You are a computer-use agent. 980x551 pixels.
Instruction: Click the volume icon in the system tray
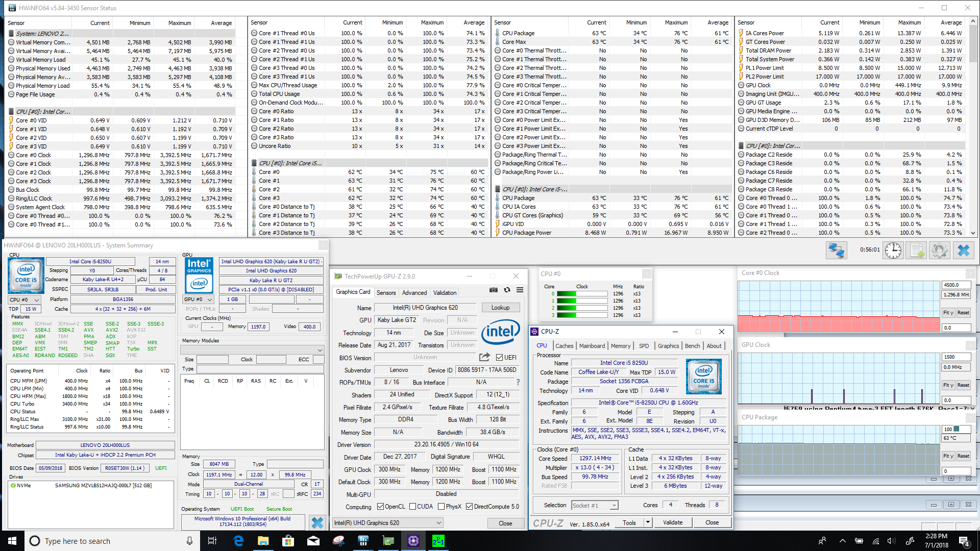[x=892, y=541]
